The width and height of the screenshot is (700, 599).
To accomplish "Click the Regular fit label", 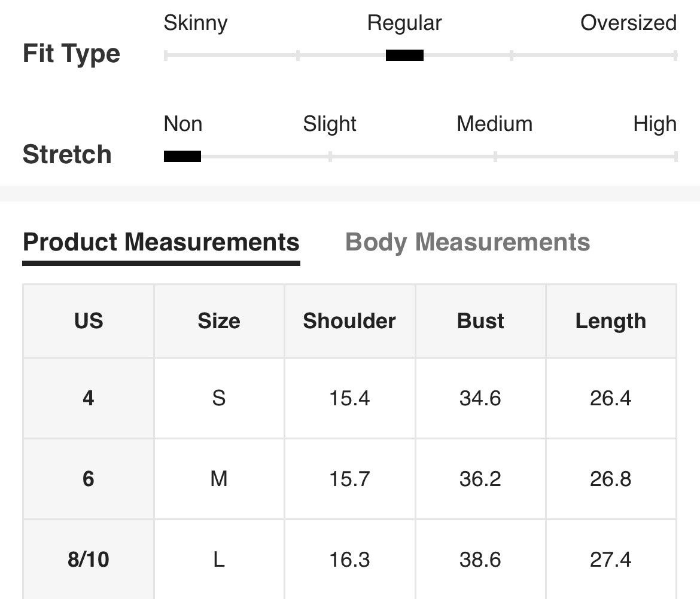I will pos(404,23).
